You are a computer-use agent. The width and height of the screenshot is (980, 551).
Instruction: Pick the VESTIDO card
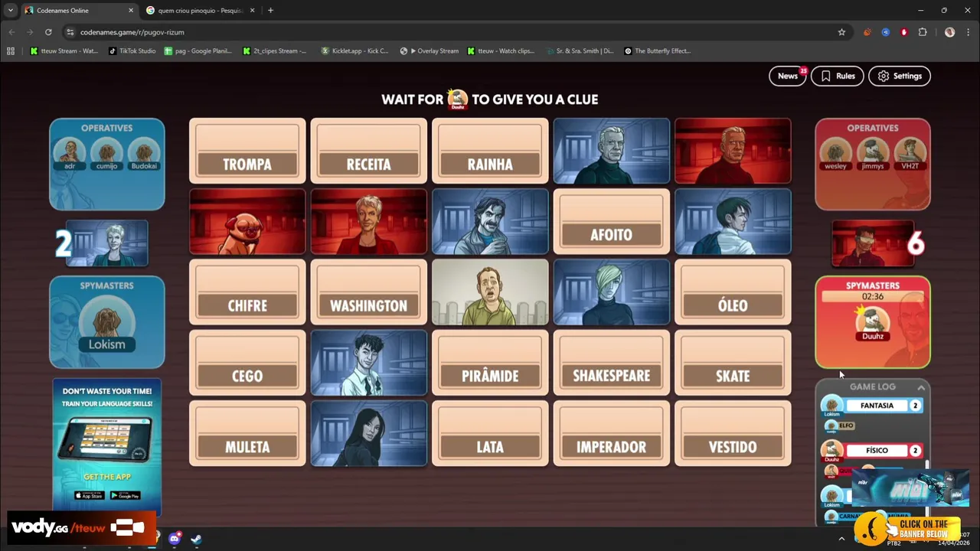click(x=733, y=433)
